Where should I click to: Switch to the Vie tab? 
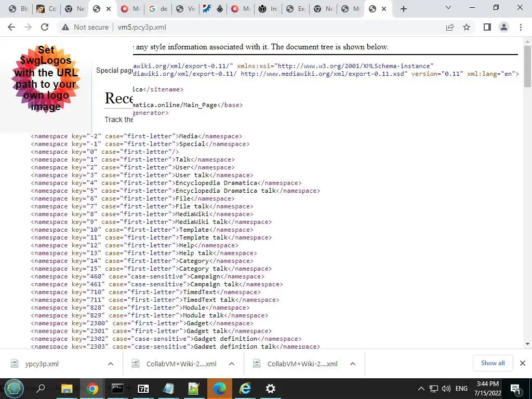185,9
